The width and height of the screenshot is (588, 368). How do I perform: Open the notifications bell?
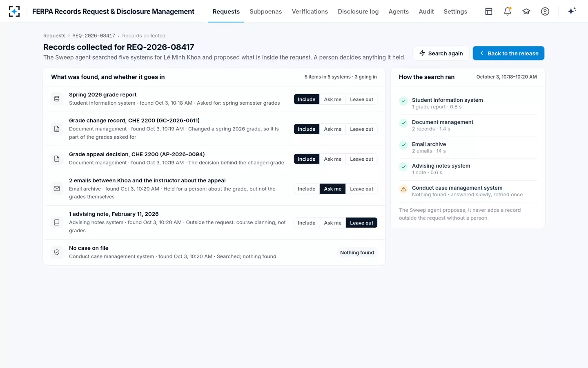(508, 11)
